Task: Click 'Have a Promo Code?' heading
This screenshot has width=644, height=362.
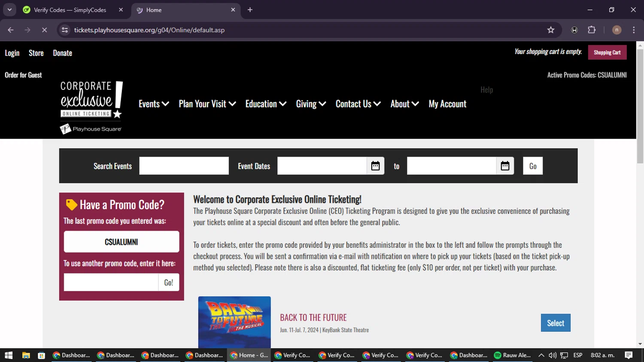Action: (x=122, y=205)
